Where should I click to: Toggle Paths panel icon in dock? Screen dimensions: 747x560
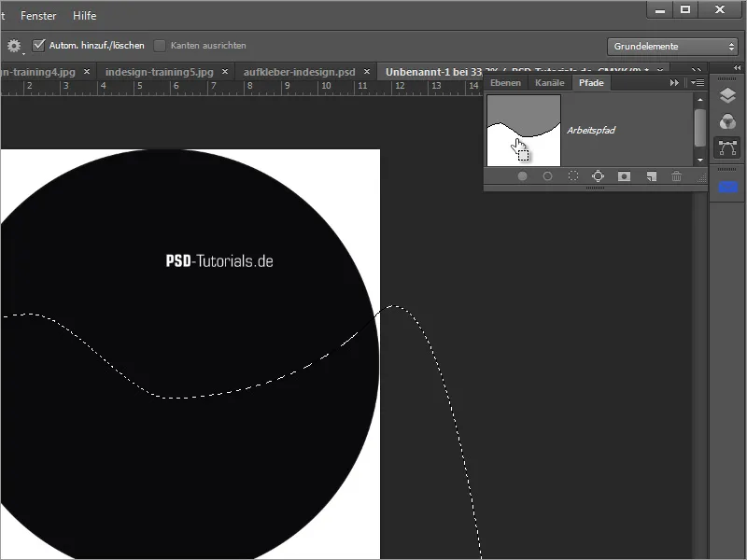727,147
